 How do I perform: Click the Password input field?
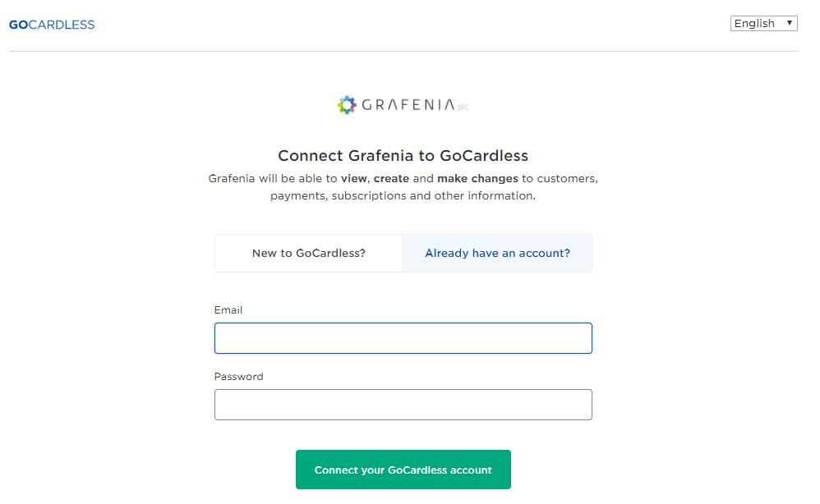coord(403,404)
